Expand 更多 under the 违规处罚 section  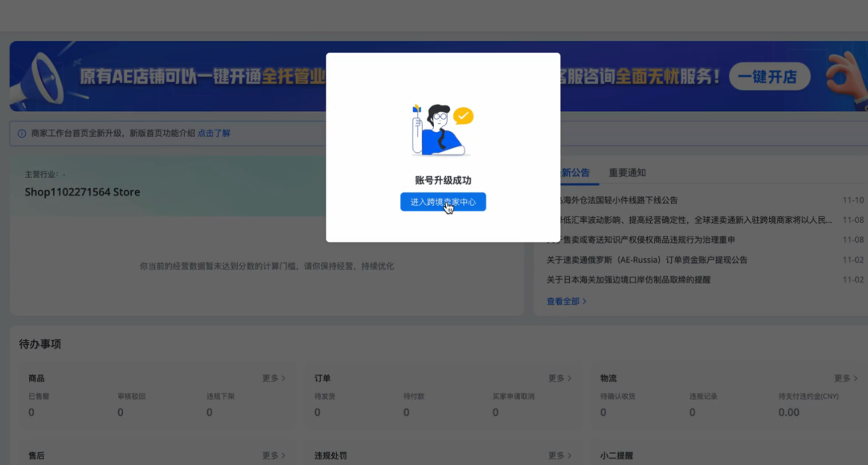(558, 455)
